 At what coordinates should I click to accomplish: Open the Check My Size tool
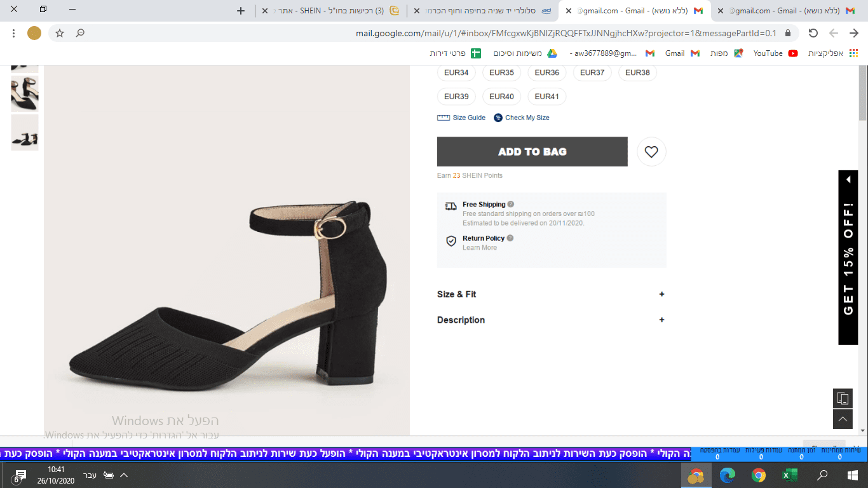point(522,118)
